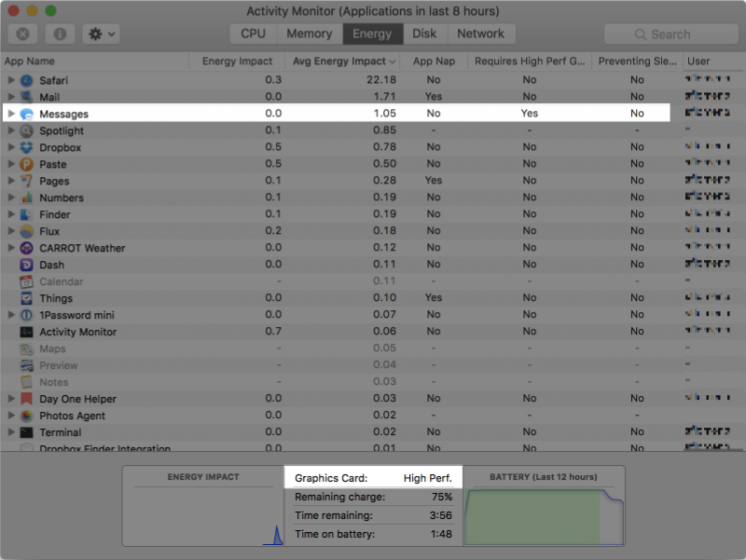746x560 pixels.
Task: Click the Calendar app icon
Action: 27,282
